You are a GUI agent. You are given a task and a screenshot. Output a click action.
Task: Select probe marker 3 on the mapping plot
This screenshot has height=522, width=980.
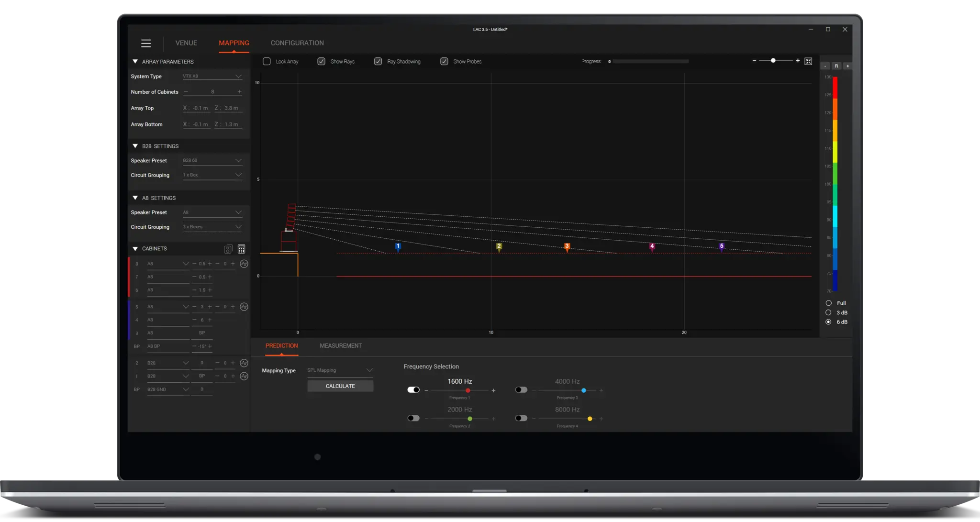click(x=567, y=247)
